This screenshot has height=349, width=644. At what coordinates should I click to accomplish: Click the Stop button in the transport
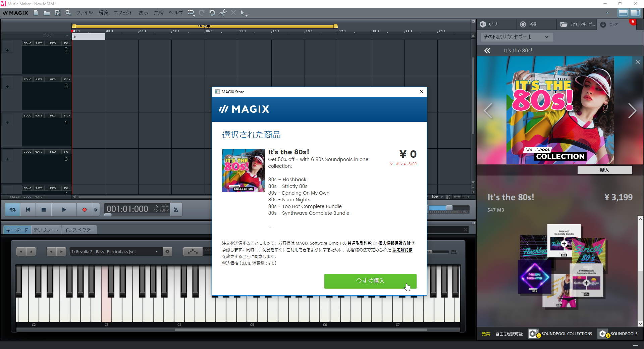[x=44, y=210]
